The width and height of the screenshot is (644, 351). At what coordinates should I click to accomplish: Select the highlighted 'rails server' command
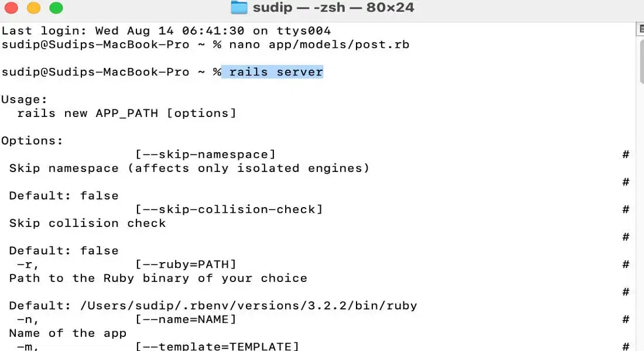pyautogui.click(x=272, y=72)
